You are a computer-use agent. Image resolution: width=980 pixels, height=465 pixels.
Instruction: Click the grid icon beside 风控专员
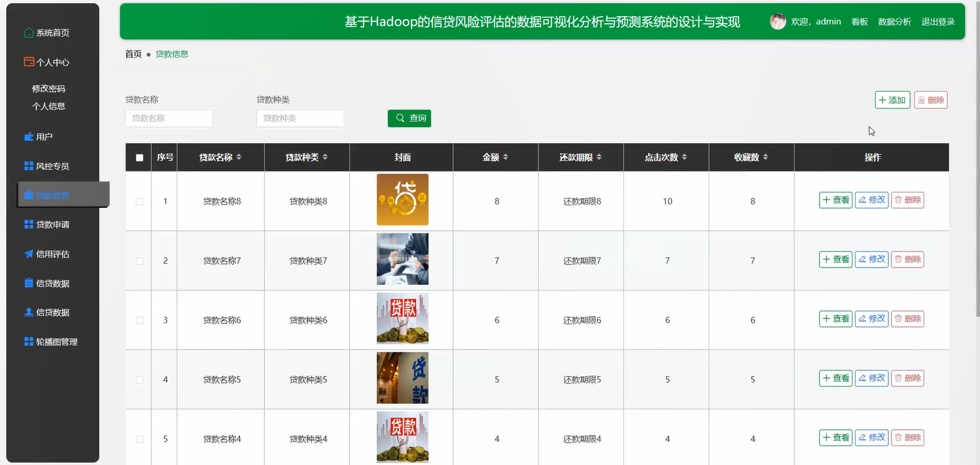tap(28, 166)
